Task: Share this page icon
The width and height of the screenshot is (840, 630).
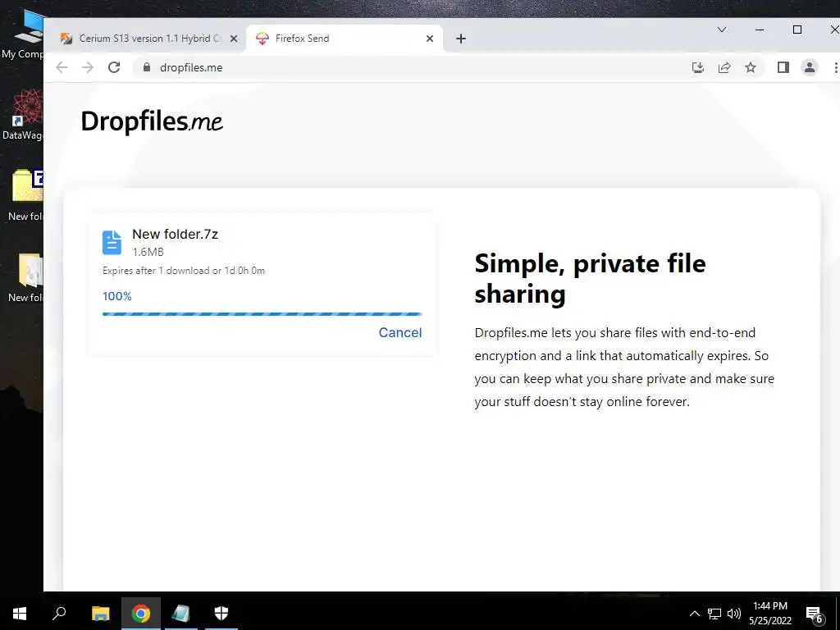Action: pos(724,67)
